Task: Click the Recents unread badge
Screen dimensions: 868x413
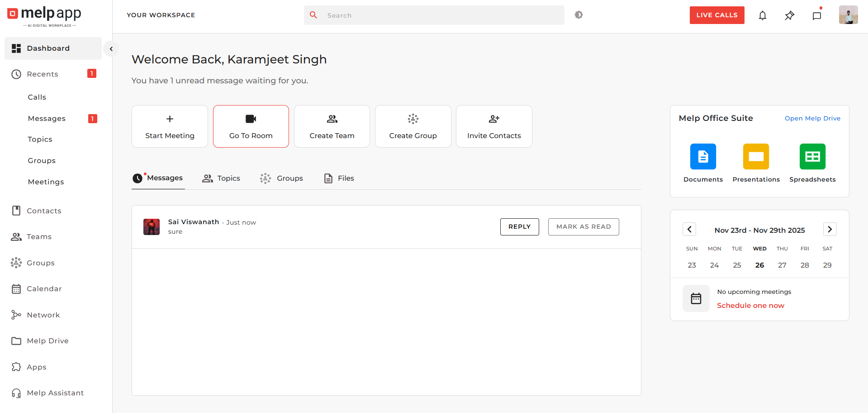Action: click(x=92, y=73)
